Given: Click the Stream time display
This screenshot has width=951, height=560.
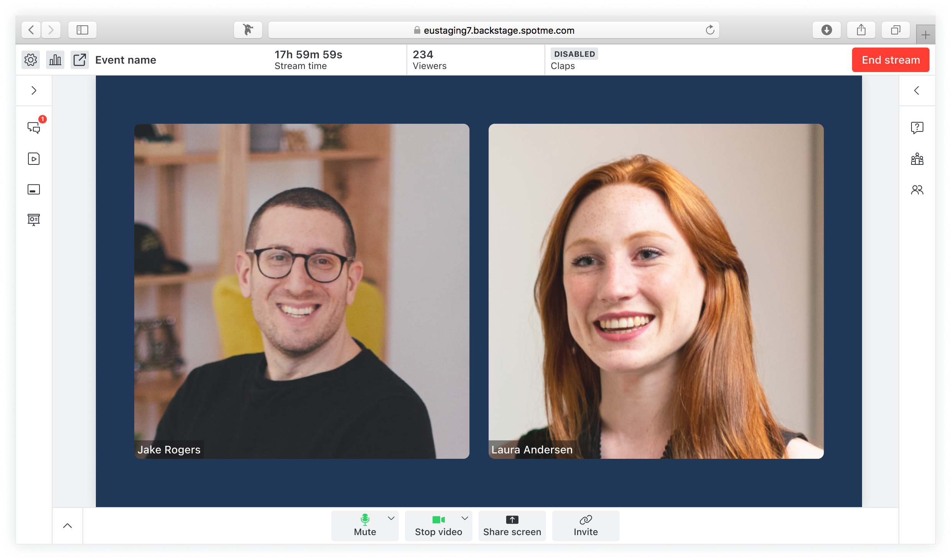Looking at the screenshot, I should 308,60.
